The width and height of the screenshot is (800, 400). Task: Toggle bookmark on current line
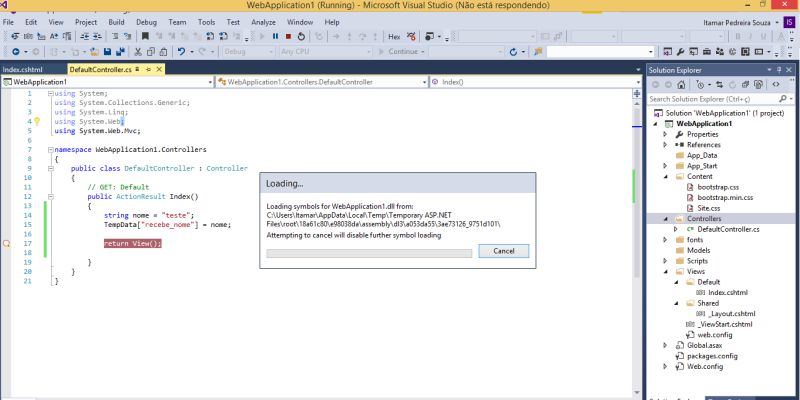(x=145, y=36)
